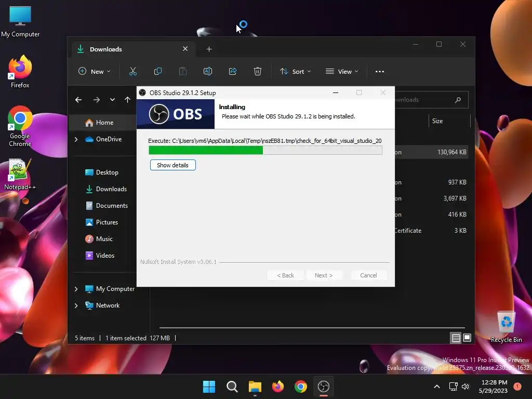Viewport: 532px width, 399px height.
Task: Go back using the File Explorer back arrow
Action: (x=78, y=100)
